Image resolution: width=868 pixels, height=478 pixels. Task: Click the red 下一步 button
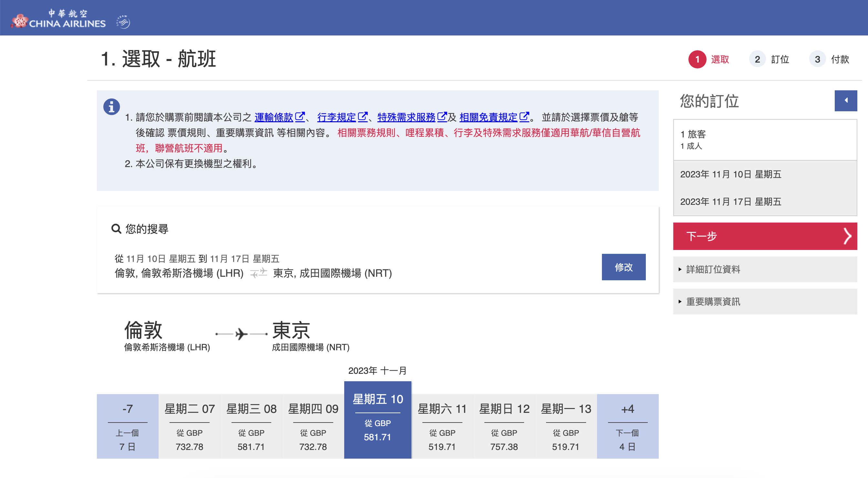coord(765,236)
